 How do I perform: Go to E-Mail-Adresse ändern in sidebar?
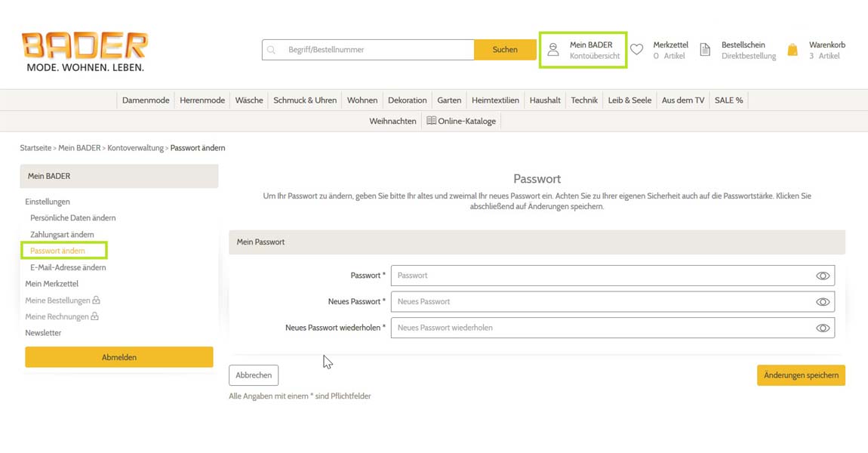pyautogui.click(x=68, y=267)
